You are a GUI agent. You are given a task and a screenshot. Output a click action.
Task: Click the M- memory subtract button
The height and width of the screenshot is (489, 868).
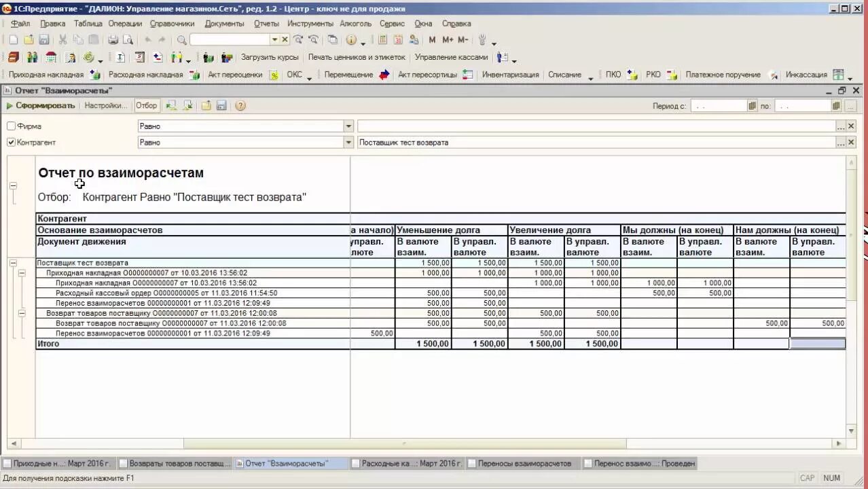click(x=463, y=40)
